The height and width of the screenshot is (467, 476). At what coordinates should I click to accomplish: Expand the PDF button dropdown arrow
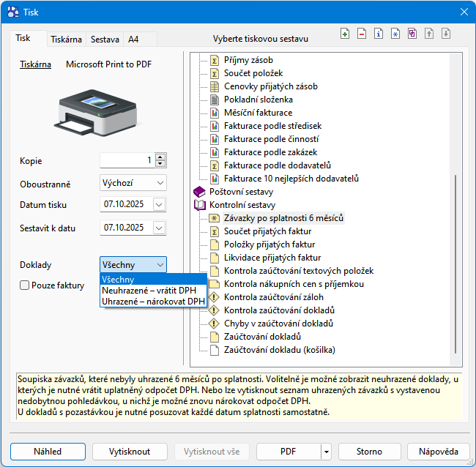(x=325, y=452)
